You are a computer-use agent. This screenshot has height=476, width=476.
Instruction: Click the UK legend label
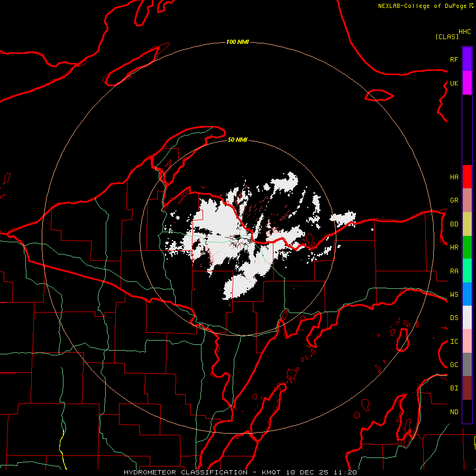pos(454,83)
